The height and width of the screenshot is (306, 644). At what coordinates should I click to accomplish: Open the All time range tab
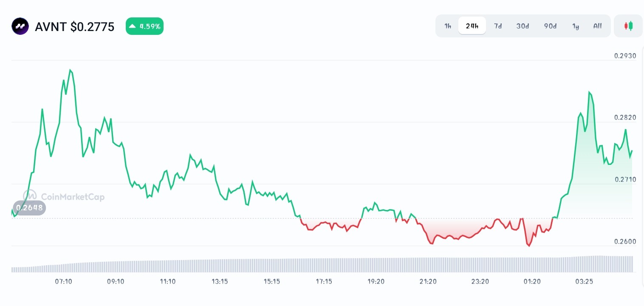pos(597,26)
